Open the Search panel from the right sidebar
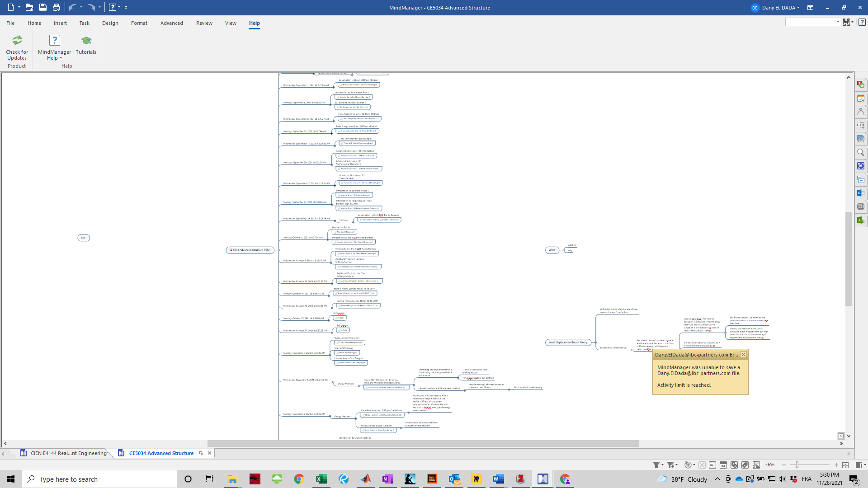The width and height of the screenshot is (868, 488). pos(860,152)
